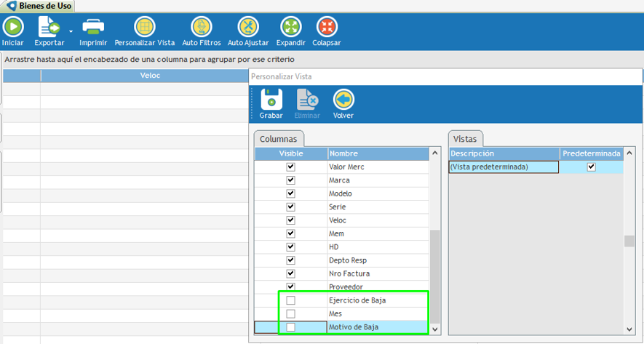Click the Auto Ajustar icon
This screenshot has width=644, height=344.
248,27
